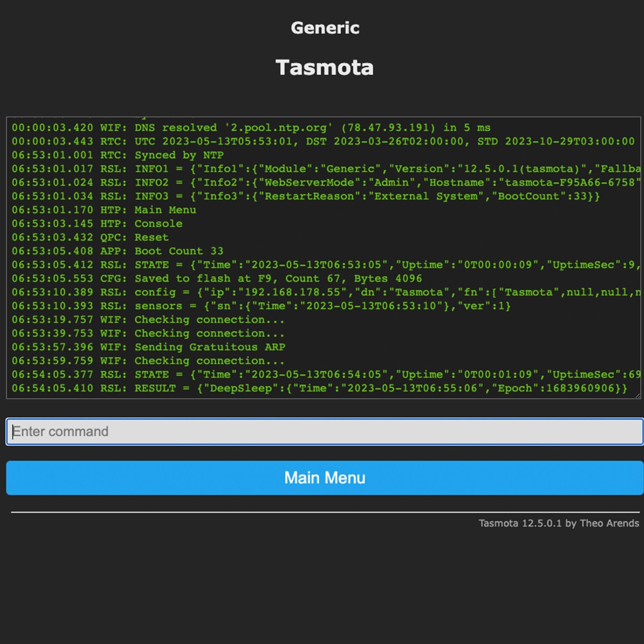This screenshot has height=644, width=644.
Task: Click the INFO2 WebServerMode log line
Action: coord(326,182)
